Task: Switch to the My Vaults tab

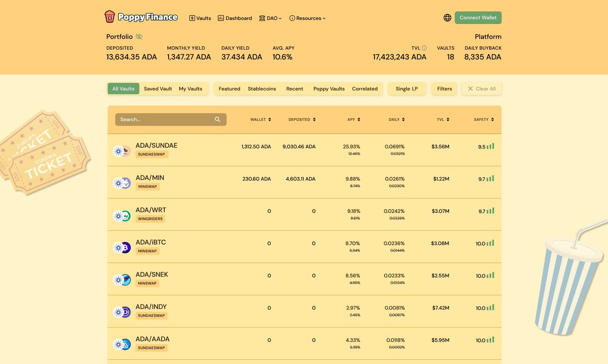Action: click(x=191, y=88)
